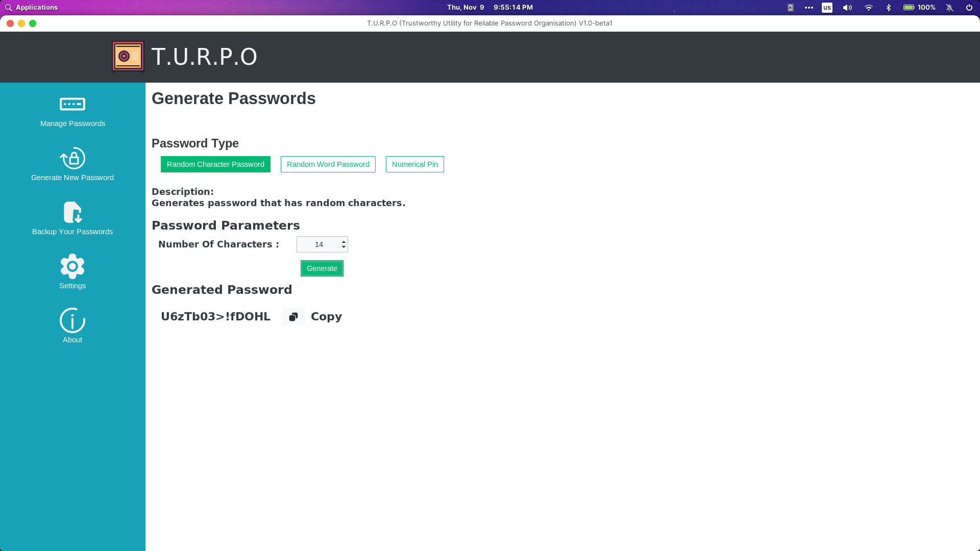Viewport: 980px width, 551px height.
Task: Click the About info icon
Action: coord(72,320)
